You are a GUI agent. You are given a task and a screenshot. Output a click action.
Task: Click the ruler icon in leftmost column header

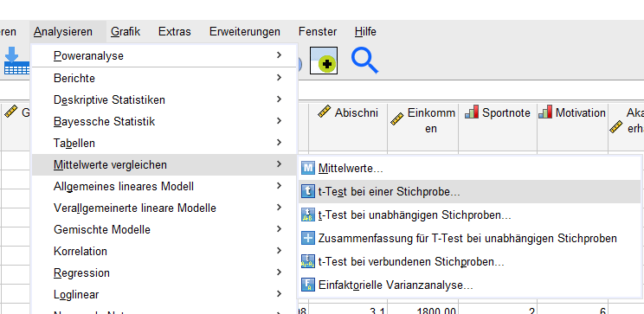point(10,112)
